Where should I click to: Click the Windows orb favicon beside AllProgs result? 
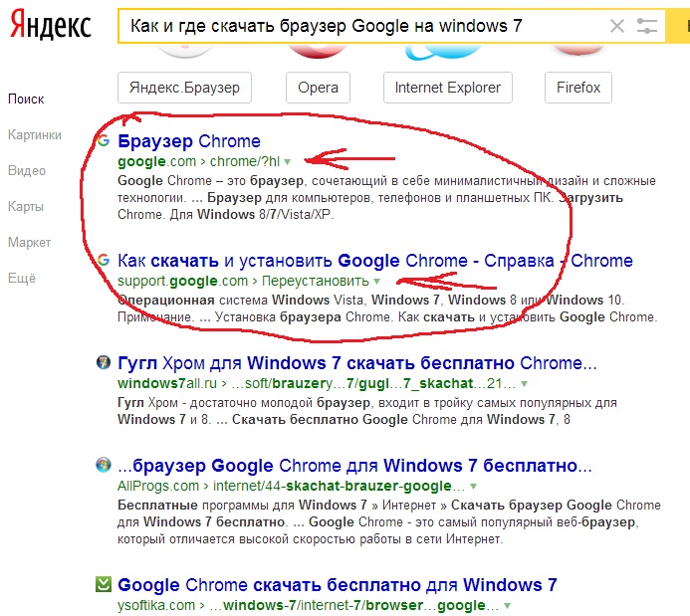[x=104, y=465]
